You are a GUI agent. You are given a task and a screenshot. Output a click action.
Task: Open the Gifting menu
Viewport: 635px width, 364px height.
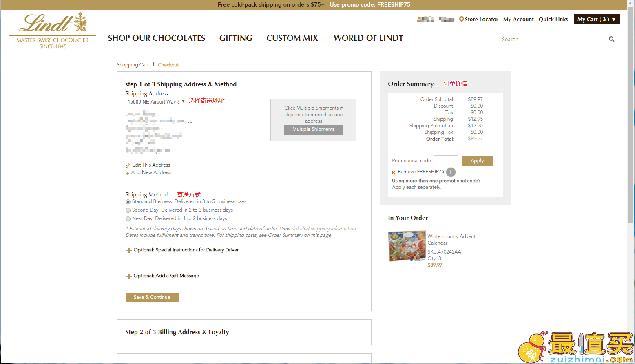(236, 38)
